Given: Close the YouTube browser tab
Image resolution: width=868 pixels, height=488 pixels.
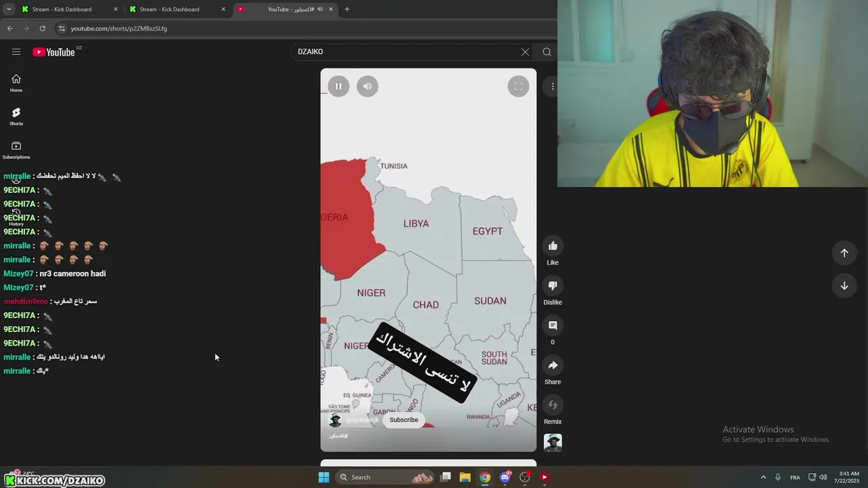Looking at the screenshot, I should 331,9.
